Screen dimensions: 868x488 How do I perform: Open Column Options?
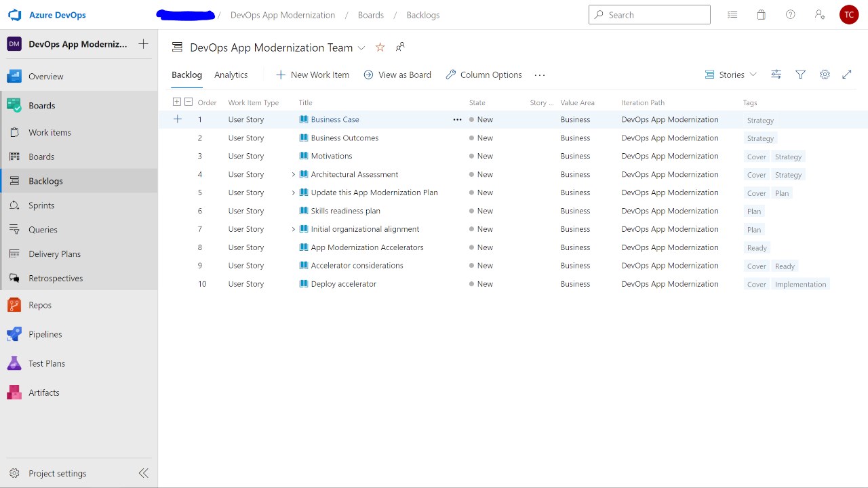tap(484, 75)
